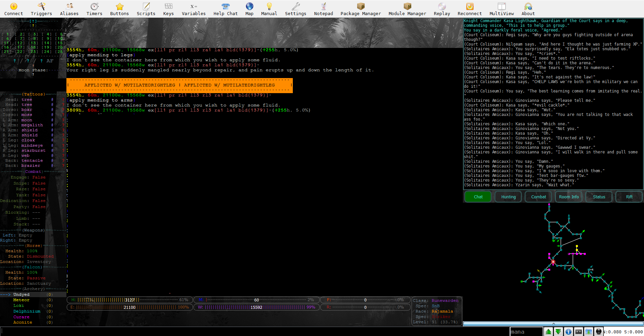Click the Health gauge bar

pos(129,300)
